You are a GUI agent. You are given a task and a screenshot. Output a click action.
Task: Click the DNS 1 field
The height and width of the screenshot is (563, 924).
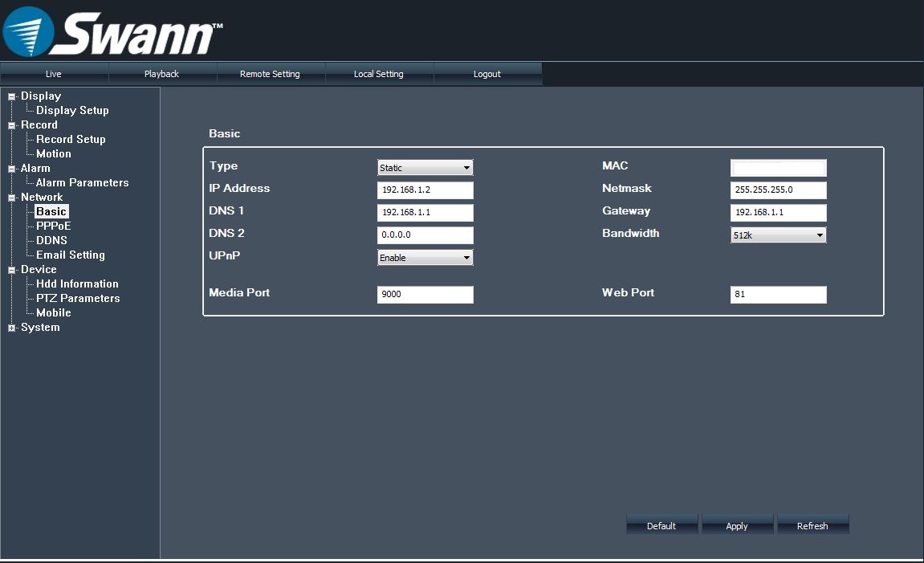[425, 212]
